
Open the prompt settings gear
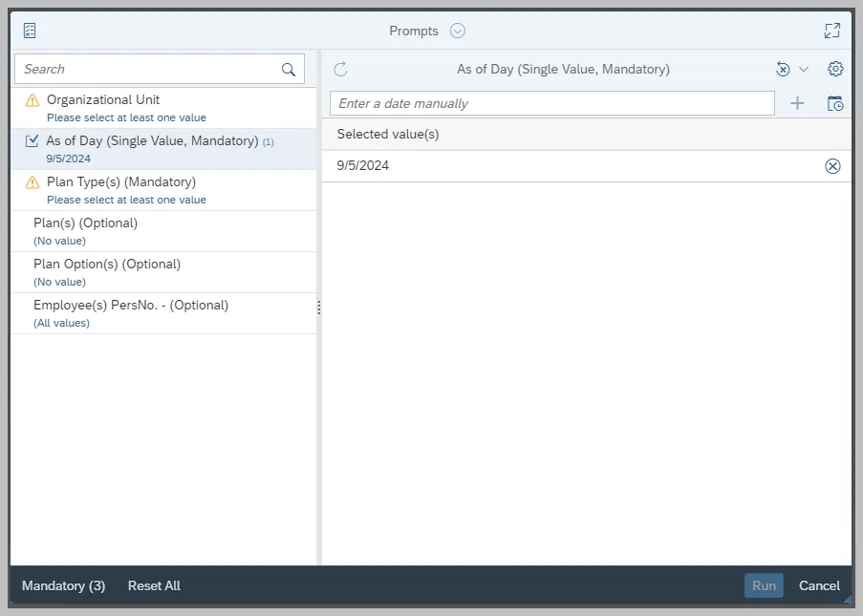point(835,69)
